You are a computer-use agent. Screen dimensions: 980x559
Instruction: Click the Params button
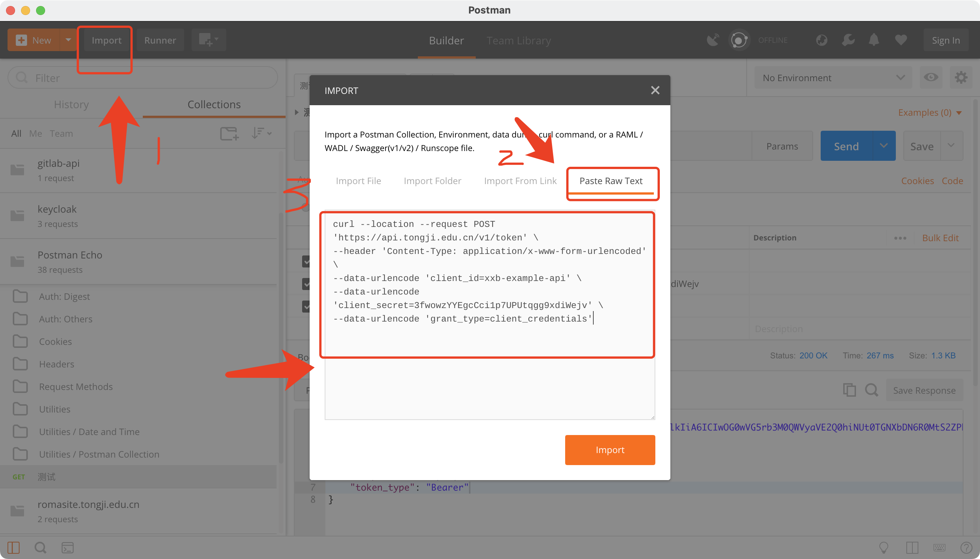pyautogui.click(x=782, y=146)
